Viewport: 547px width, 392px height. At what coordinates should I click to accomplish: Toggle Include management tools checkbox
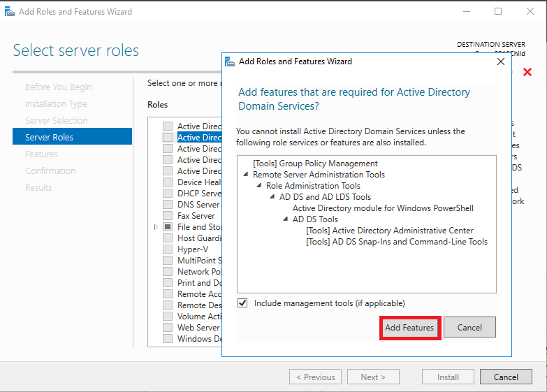[x=242, y=303]
